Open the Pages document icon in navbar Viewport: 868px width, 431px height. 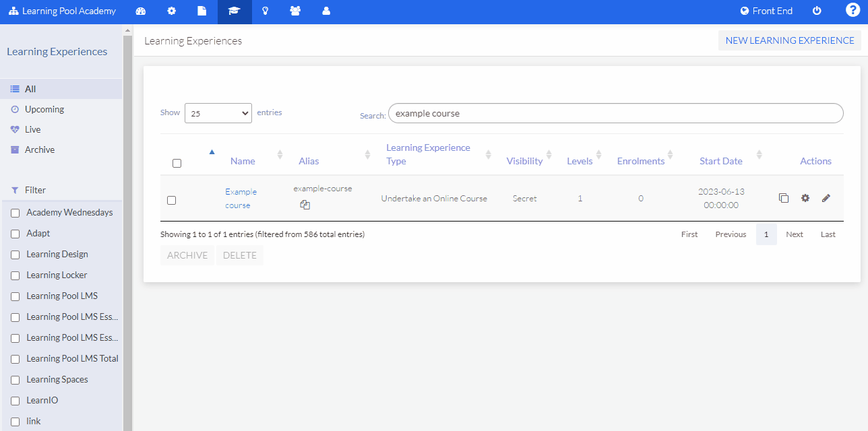[202, 11]
